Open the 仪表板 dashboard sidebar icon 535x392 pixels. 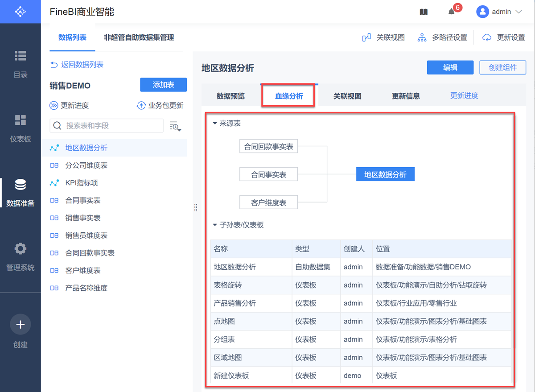click(20, 120)
